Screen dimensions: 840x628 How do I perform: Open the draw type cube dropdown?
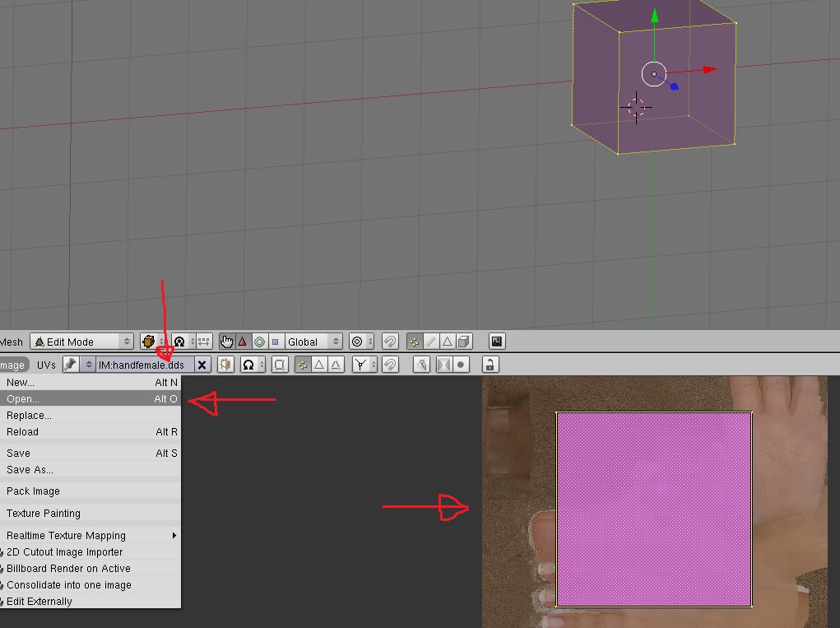(153, 342)
